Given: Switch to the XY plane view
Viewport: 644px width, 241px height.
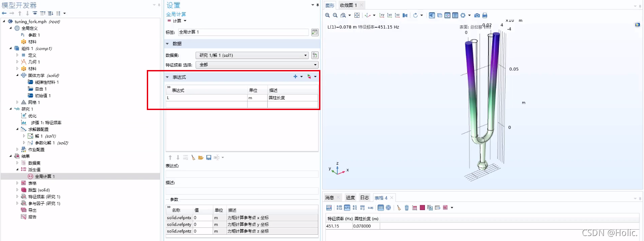Looking at the screenshot, I should coord(382,15).
